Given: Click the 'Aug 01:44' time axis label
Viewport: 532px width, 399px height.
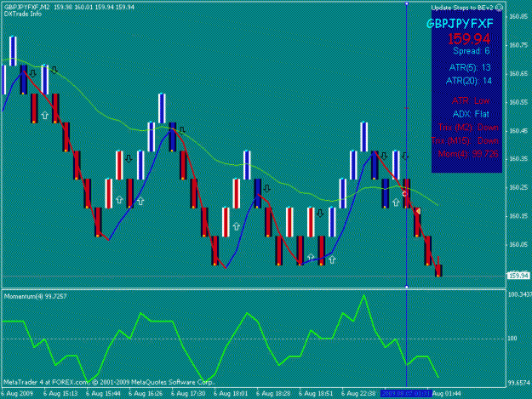Looking at the screenshot, I should click(447, 394).
